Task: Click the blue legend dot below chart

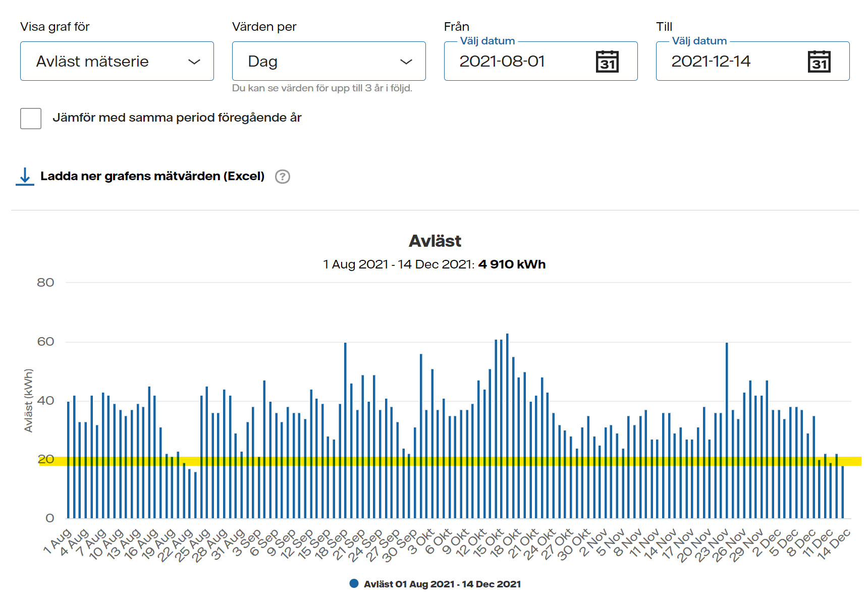Action: pos(354,583)
